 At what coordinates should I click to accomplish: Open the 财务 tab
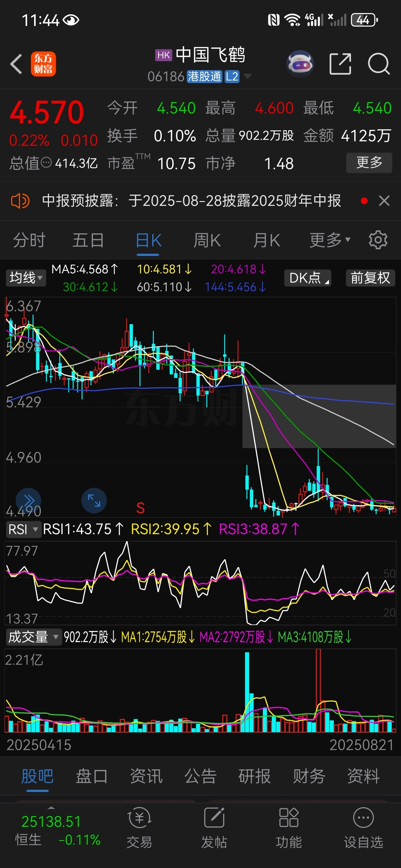309,776
